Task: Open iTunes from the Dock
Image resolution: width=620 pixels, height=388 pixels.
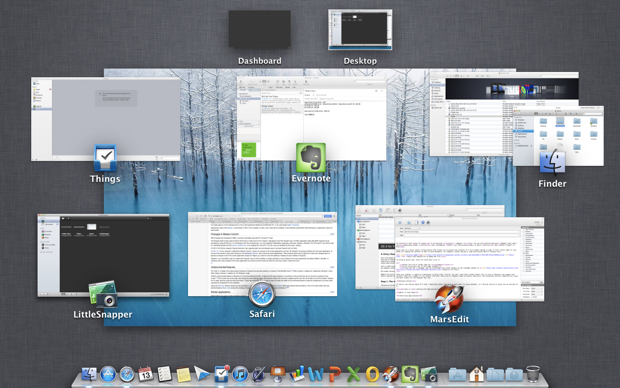Action: [x=240, y=374]
